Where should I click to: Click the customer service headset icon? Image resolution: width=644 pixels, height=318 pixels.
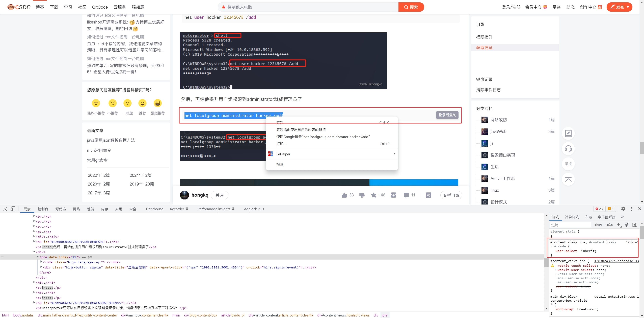coord(568,149)
